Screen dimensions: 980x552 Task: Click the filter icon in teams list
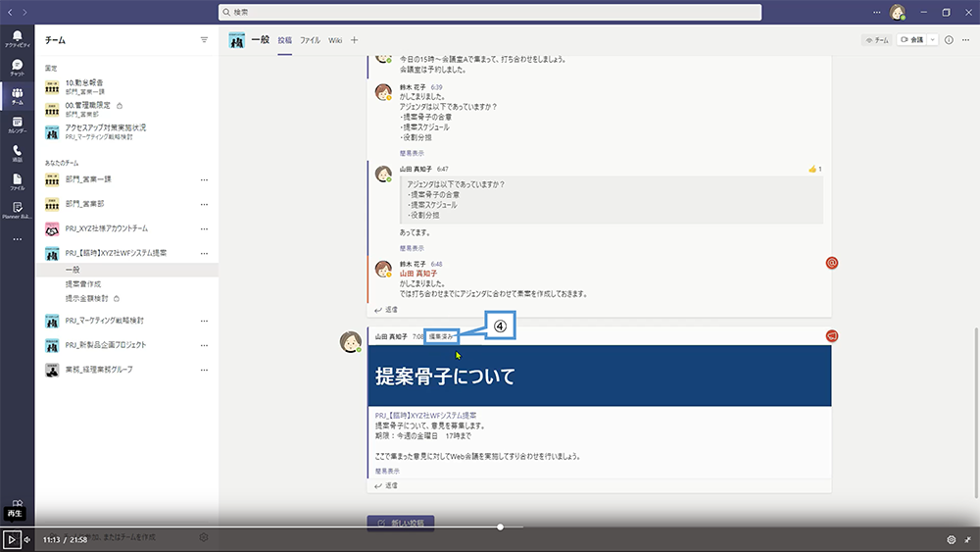(x=204, y=40)
